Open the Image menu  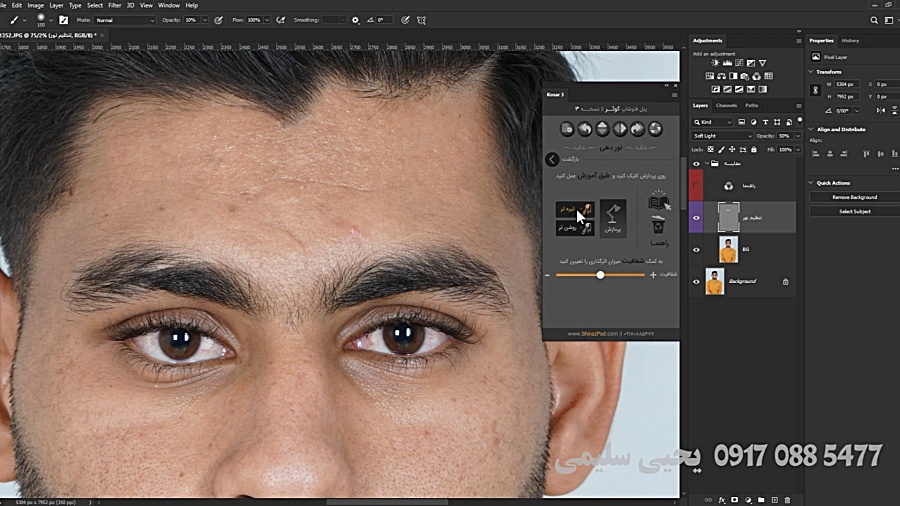click(x=36, y=5)
